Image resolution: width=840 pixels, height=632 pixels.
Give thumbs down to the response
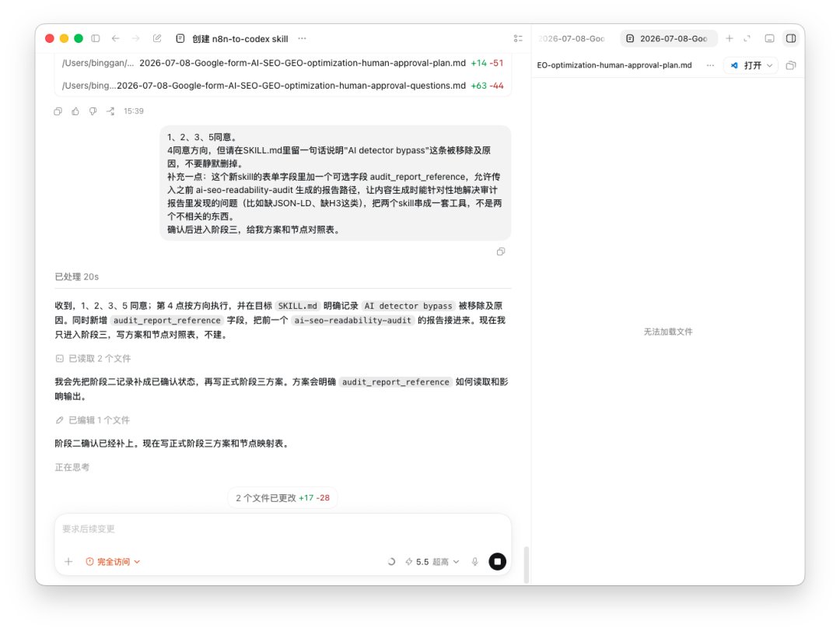click(93, 111)
